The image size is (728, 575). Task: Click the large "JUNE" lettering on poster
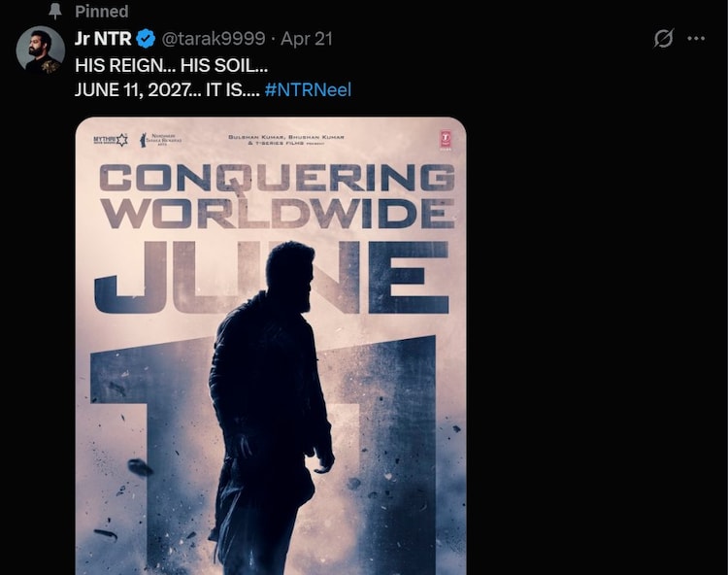[272, 277]
